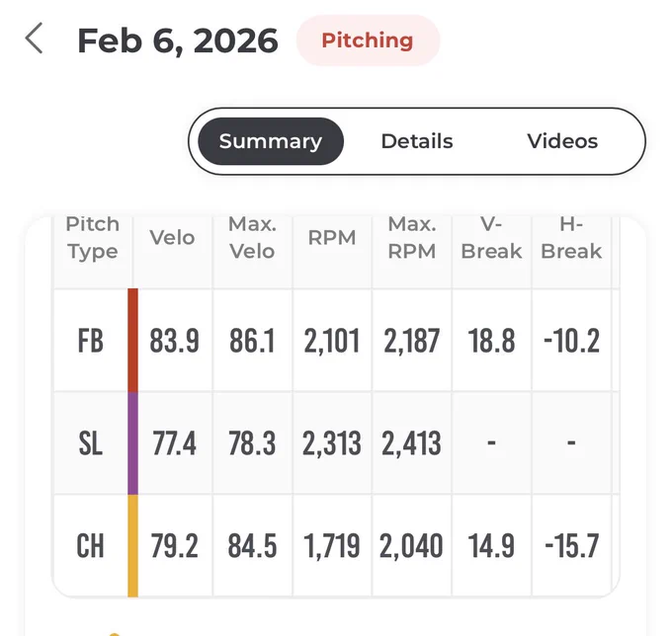Click the Max. Velo column header

coord(252,238)
